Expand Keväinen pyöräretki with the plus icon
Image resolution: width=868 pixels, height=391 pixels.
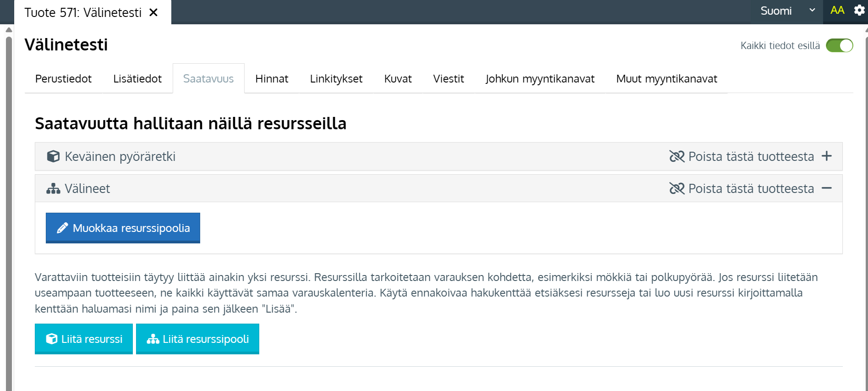(x=827, y=156)
